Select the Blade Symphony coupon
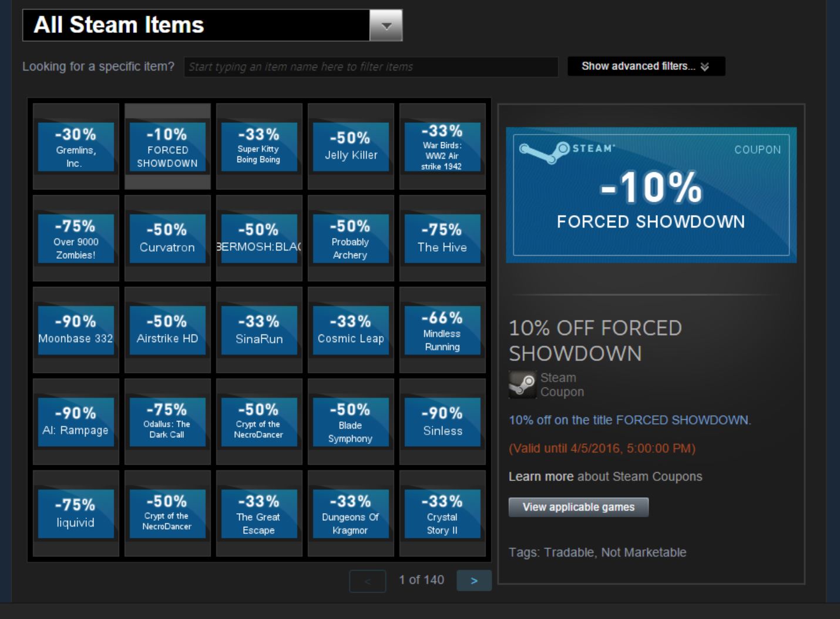The height and width of the screenshot is (619, 840). coord(351,422)
